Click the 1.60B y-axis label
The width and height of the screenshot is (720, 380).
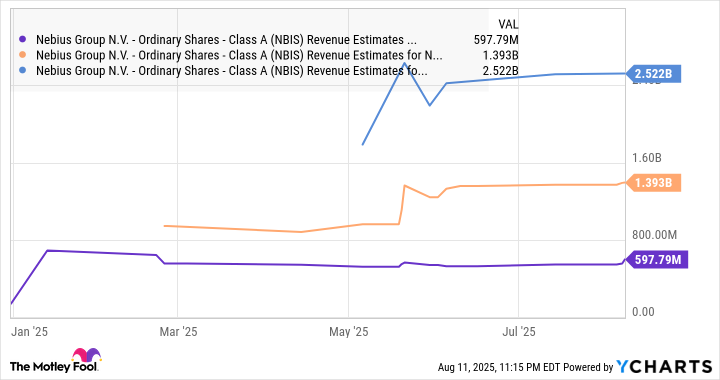[x=647, y=158]
